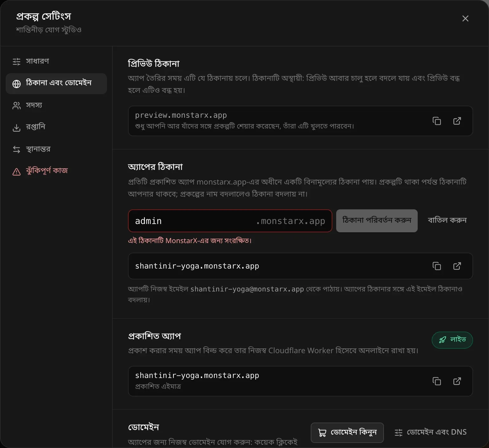Screen dimensions: 489x448
Task: Open preview.monstarx.app in new tab
Action: (x=457, y=121)
